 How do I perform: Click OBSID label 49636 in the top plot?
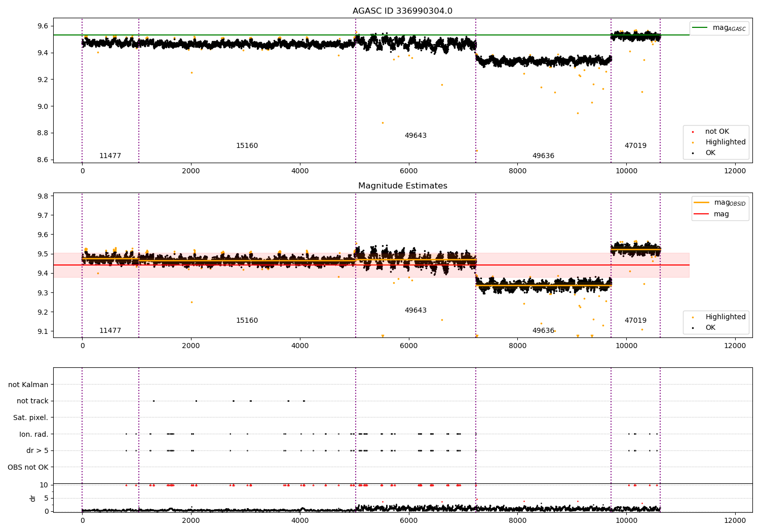click(x=543, y=156)
